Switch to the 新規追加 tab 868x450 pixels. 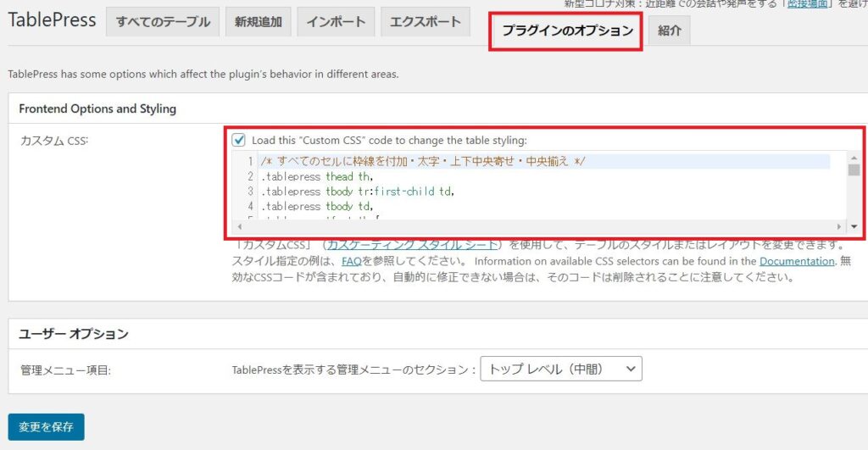(258, 21)
